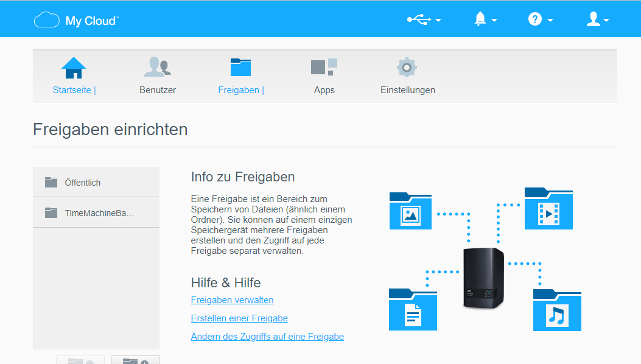Open the Einstellungen tab label
This screenshot has width=641, height=364.
(x=408, y=90)
